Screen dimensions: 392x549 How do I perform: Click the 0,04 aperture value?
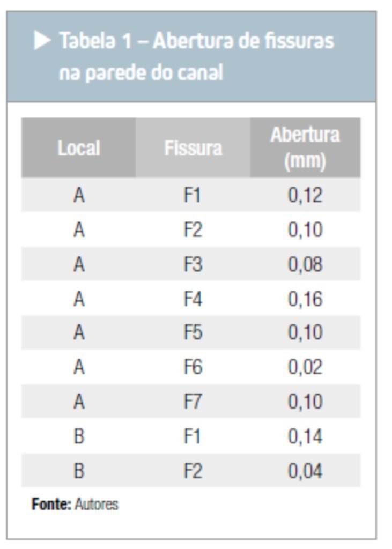[305, 471]
